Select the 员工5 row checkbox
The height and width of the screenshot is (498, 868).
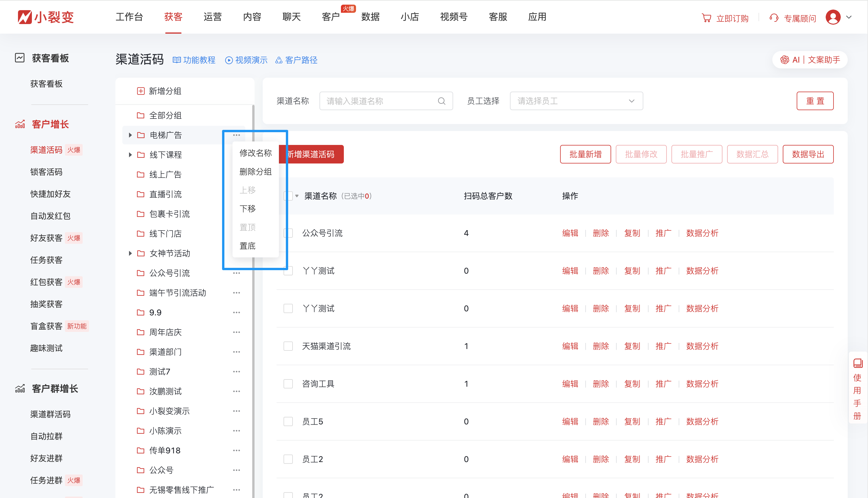288,421
